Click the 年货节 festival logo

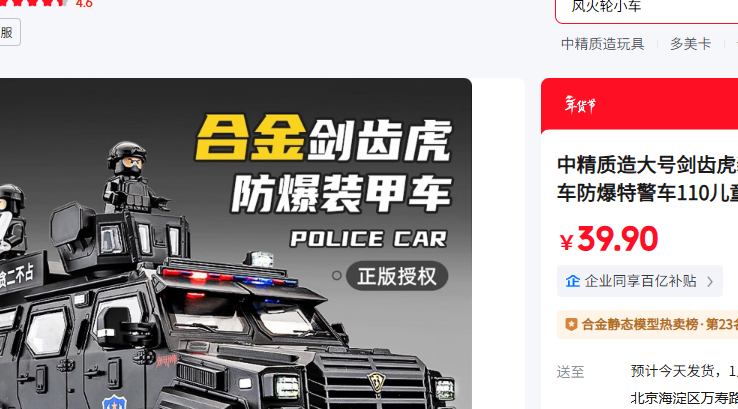pos(580,104)
